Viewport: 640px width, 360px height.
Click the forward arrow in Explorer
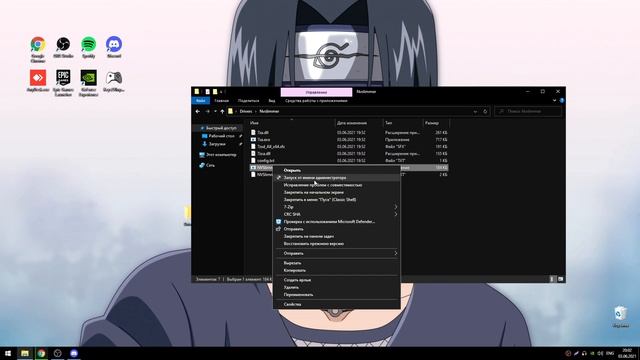point(207,111)
